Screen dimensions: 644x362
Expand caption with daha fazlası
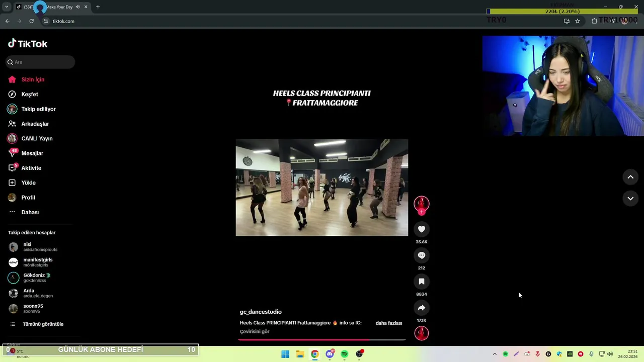pyautogui.click(x=389, y=323)
